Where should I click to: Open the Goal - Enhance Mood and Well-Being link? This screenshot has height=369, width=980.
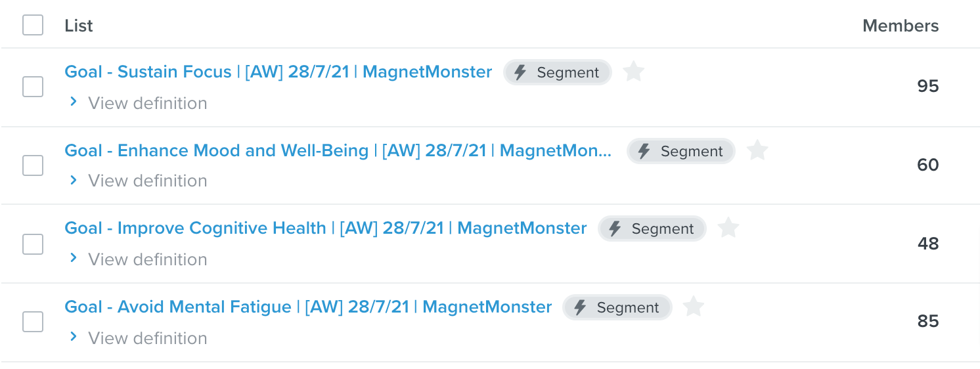[338, 150]
